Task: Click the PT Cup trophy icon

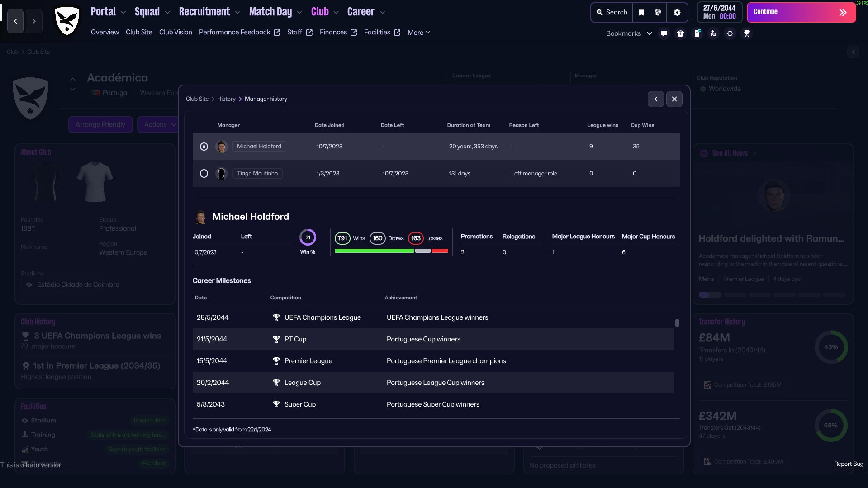Action: 276,339
